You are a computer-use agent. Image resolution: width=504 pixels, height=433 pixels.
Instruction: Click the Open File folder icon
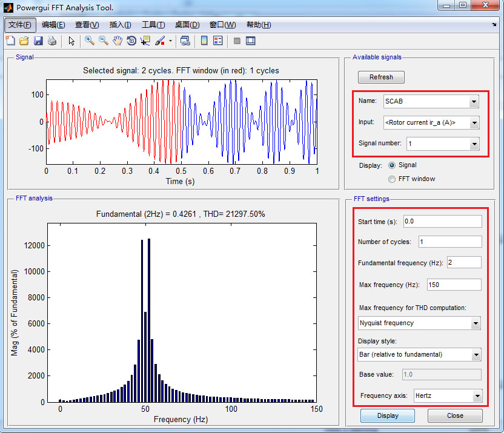(x=24, y=41)
